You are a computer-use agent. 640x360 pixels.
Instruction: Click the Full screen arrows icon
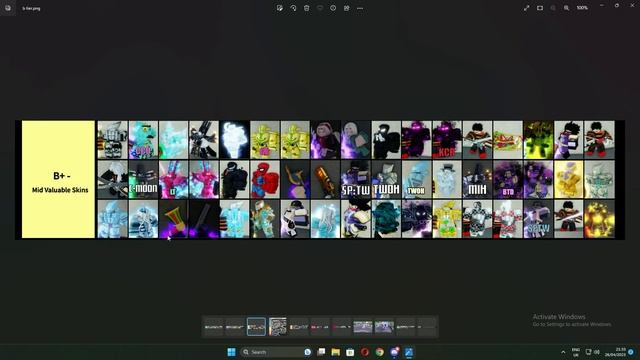(527, 8)
